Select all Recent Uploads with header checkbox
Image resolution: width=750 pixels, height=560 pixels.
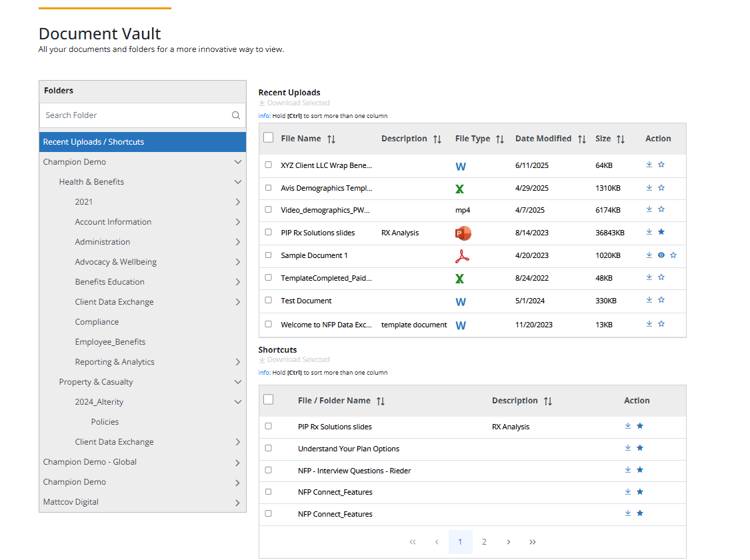269,138
